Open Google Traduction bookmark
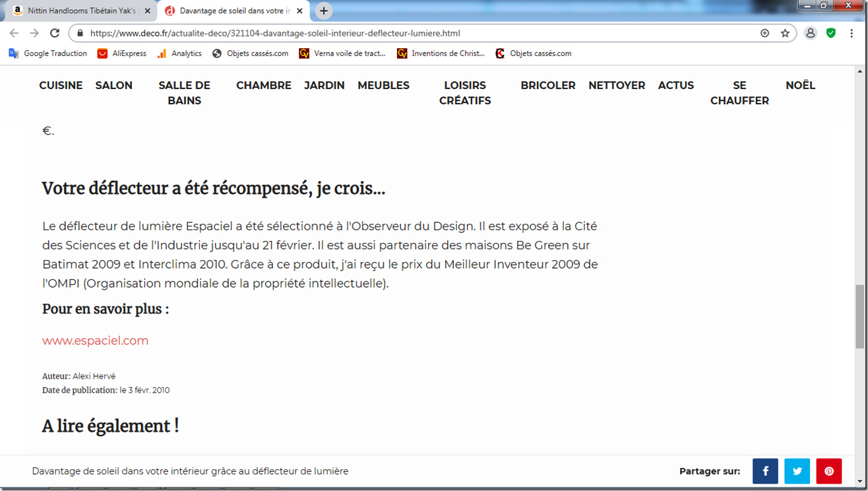Screen dimensions: 868x491 [47, 53]
